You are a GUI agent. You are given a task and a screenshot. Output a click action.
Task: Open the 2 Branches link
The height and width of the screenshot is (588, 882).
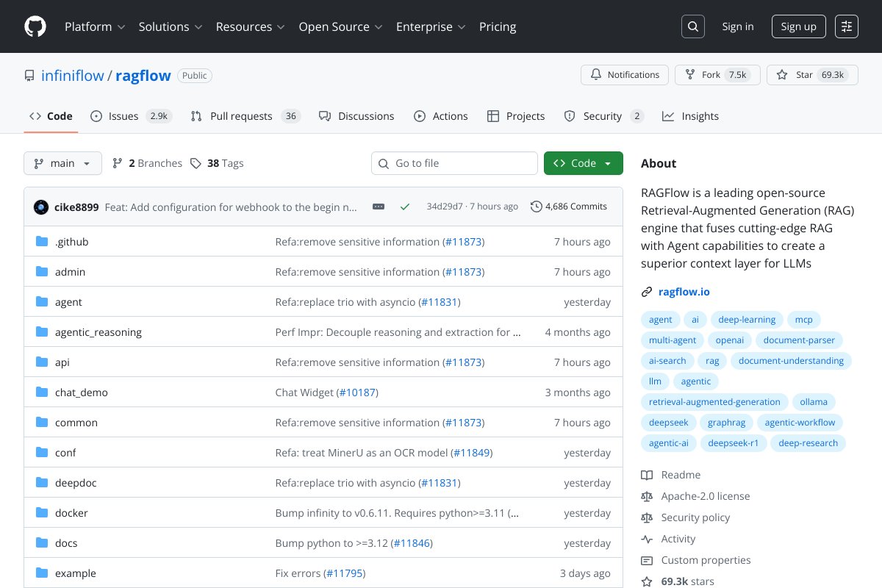pyautogui.click(x=147, y=163)
